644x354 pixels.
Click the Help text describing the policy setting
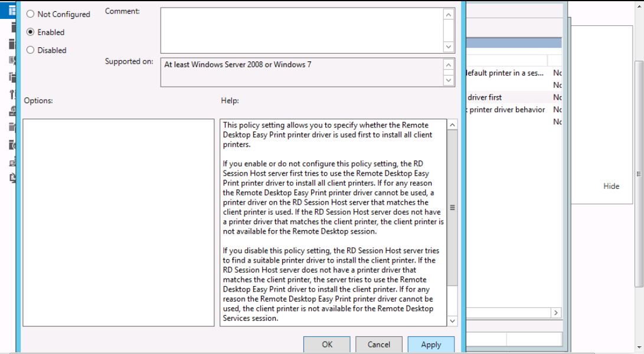pos(333,221)
